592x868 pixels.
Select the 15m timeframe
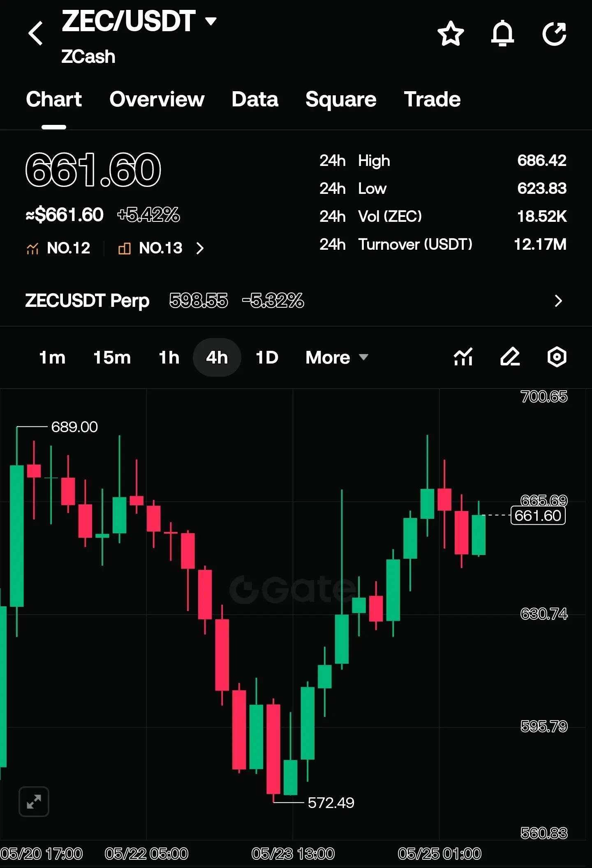(112, 357)
